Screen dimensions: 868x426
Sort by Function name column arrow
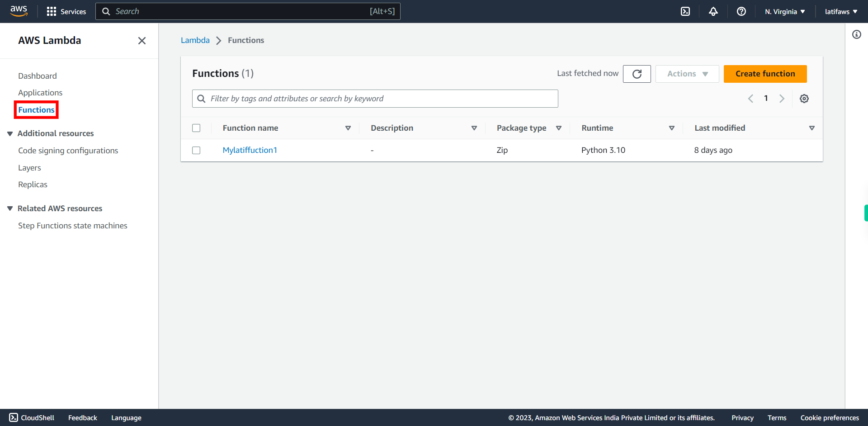pyautogui.click(x=348, y=128)
